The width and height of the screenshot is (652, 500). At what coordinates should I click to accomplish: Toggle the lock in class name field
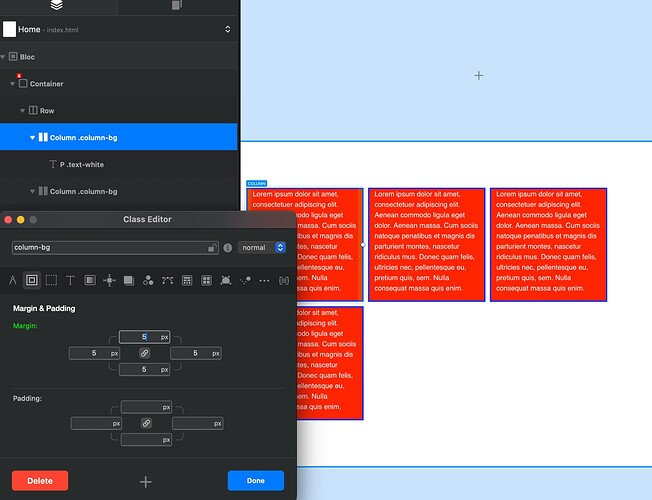211,247
